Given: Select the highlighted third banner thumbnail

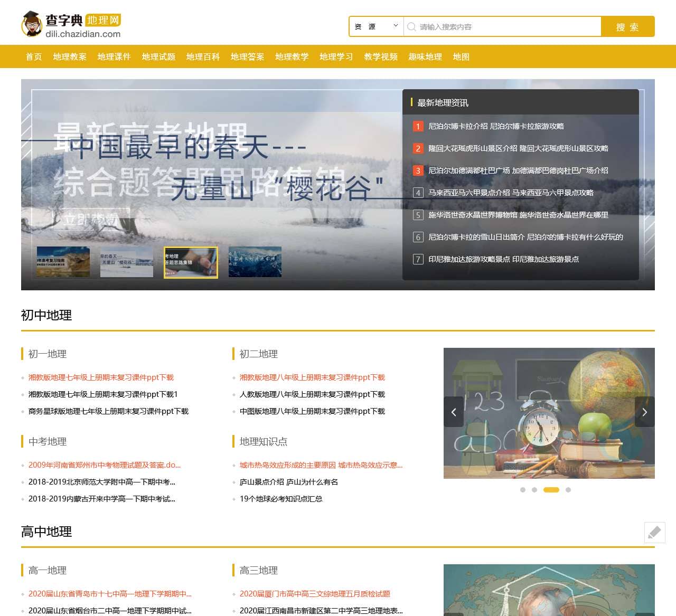Looking at the screenshot, I should [191, 262].
